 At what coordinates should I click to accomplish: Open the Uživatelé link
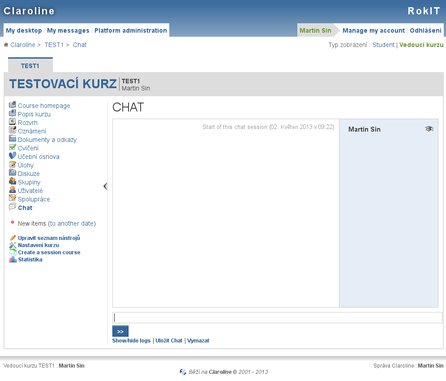click(30, 191)
